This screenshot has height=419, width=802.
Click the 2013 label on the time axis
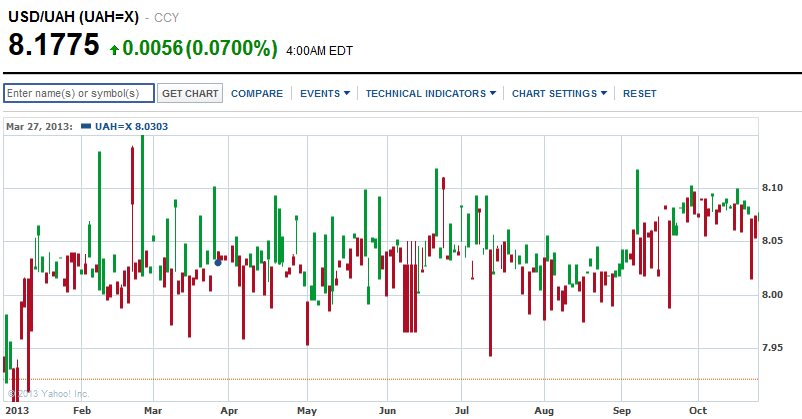(17, 410)
